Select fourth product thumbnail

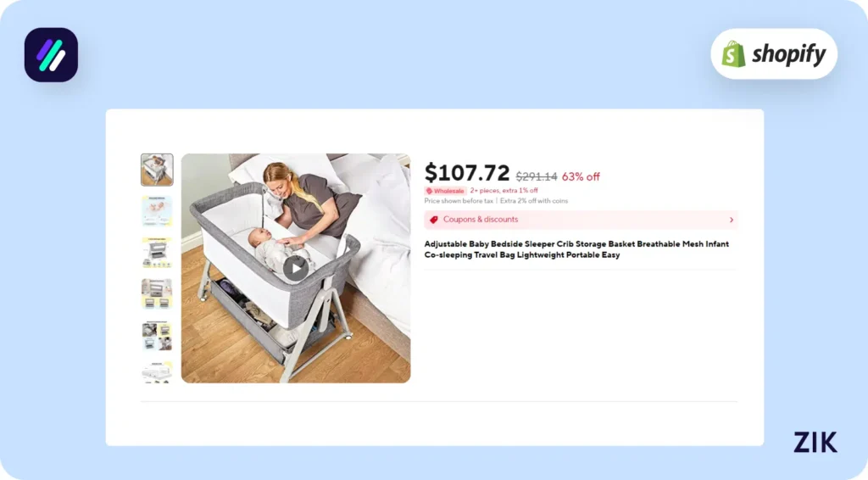click(157, 294)
